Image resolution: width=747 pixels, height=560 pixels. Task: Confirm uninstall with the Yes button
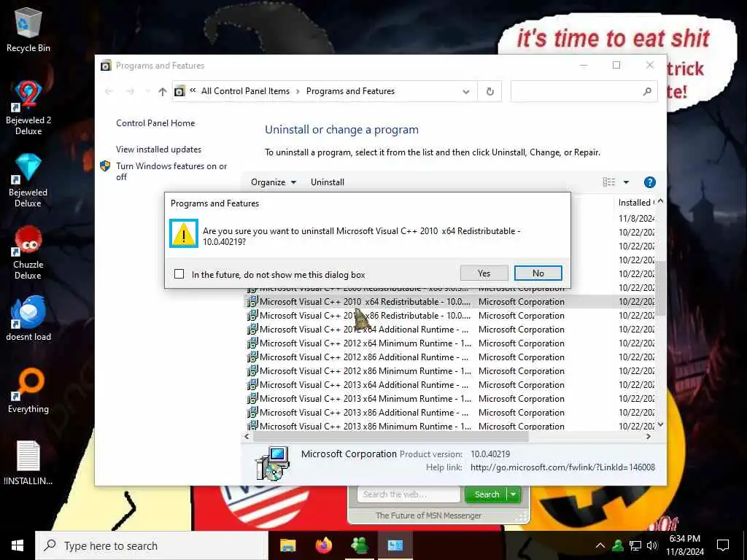click(x=484, y=273)
